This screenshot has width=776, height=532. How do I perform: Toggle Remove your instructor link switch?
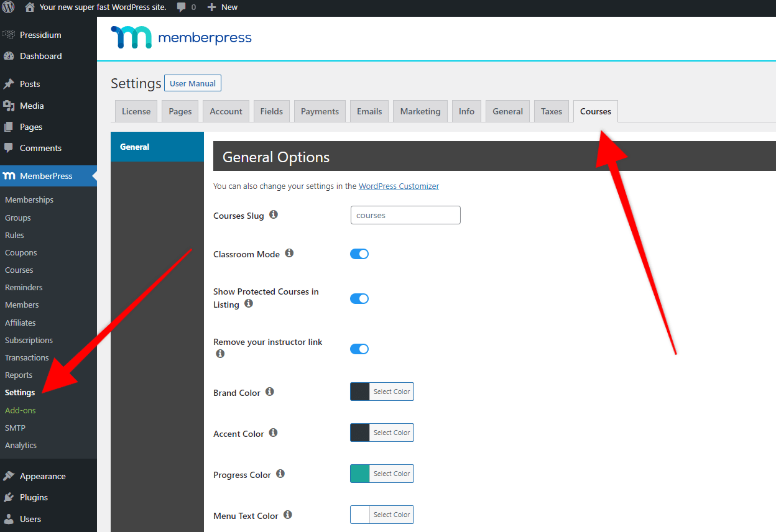[359, 349]
